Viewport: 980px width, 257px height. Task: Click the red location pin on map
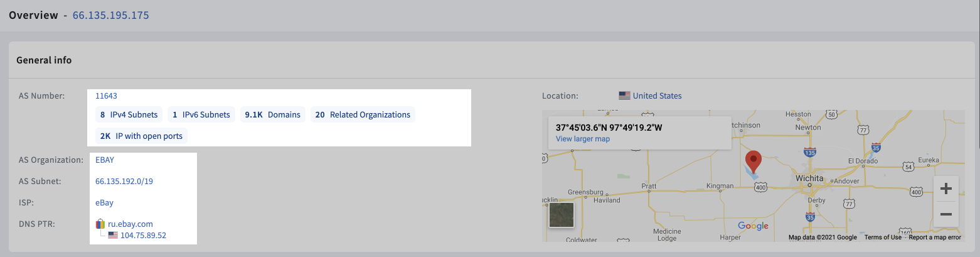click(752, 161)
